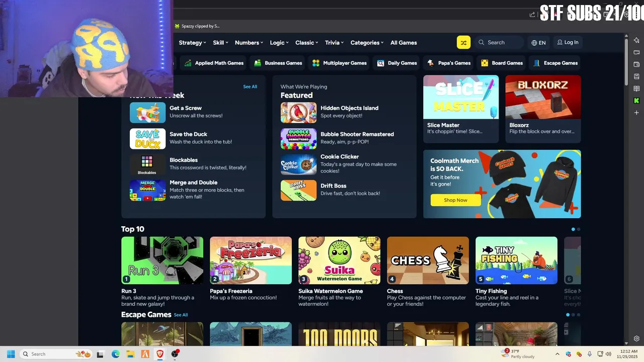
Task: Open Microsoft Edge from the taskbar
Action: [115, 354]
